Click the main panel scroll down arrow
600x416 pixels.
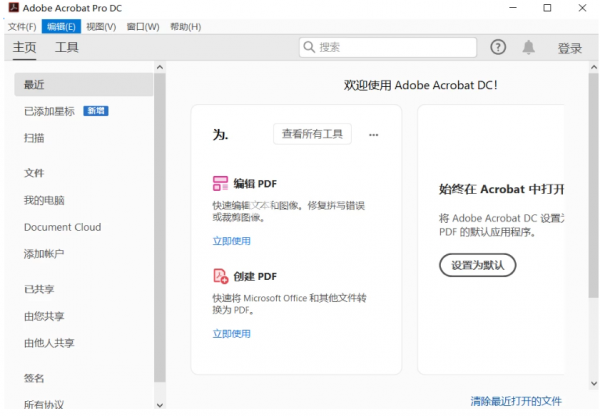point(593,383)
